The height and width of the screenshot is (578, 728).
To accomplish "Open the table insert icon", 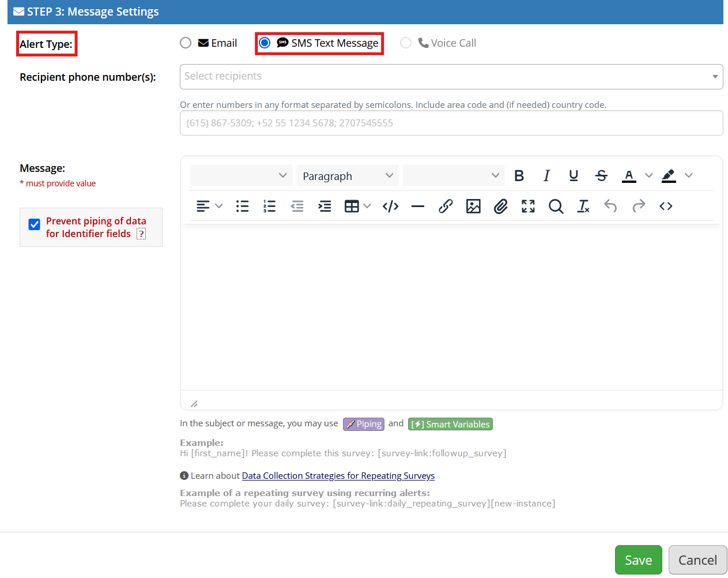I will tap(352, 206).
